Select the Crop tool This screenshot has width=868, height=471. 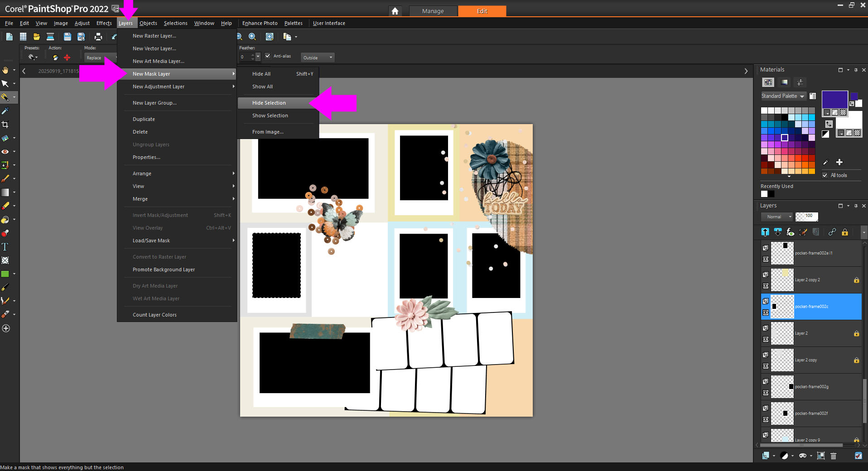5,125
